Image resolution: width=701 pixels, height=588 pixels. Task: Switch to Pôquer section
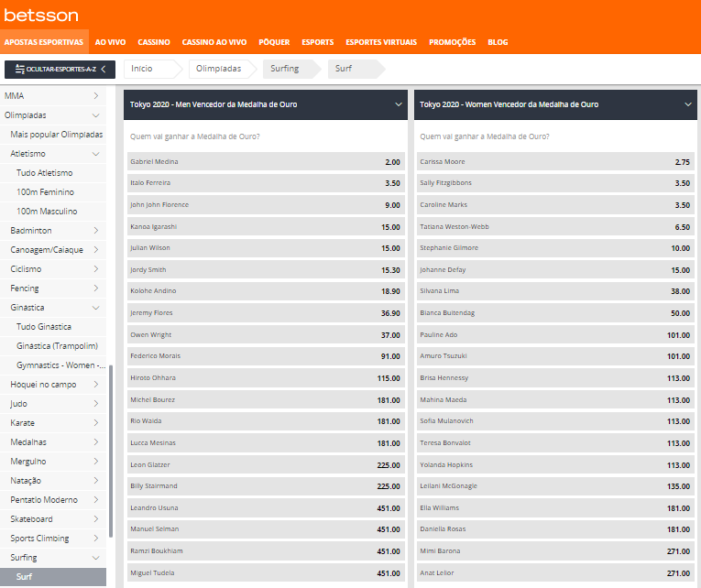coord(274,42)
